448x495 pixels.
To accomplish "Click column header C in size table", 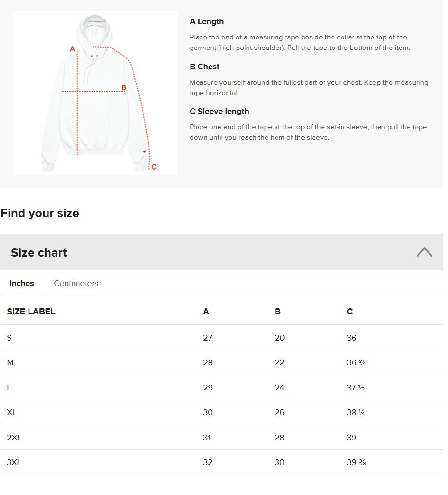I will [350, 312].
